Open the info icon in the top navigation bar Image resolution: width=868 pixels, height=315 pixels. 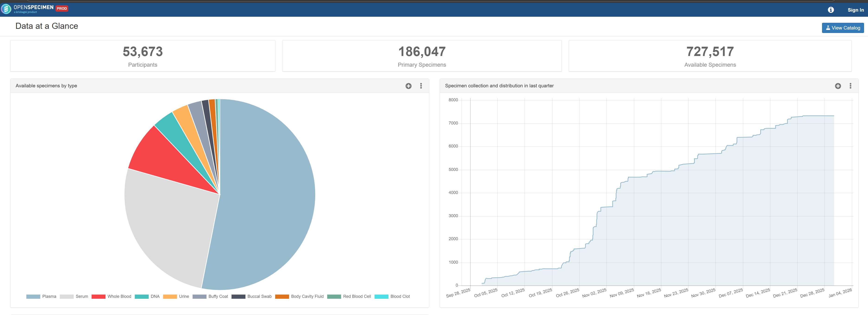pyautogui.click(x=831, y=10)
